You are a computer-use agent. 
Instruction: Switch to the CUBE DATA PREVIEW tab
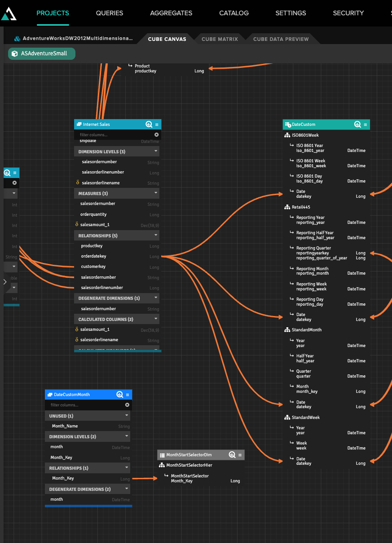281,39
